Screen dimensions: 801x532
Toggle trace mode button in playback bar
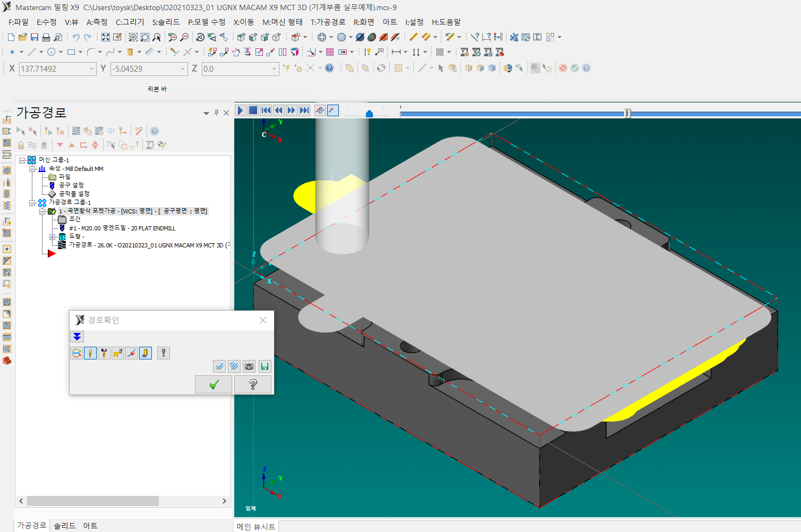point(320,110)
